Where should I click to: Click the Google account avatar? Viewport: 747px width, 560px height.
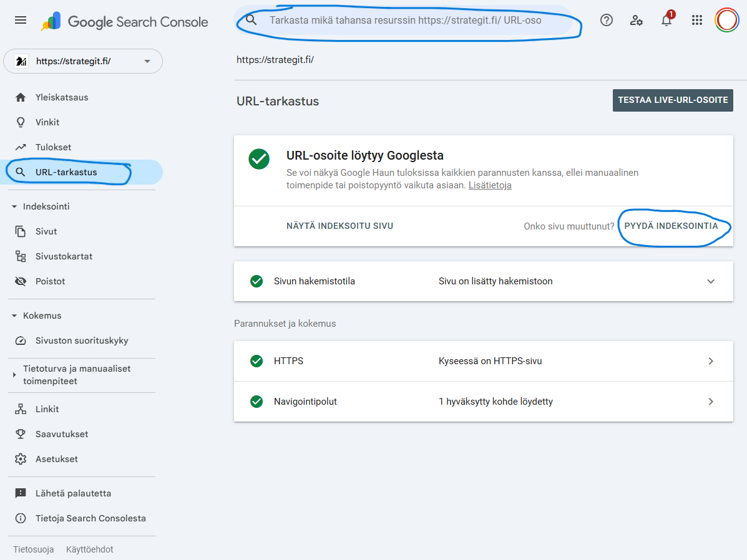click(x=726, y=21)
